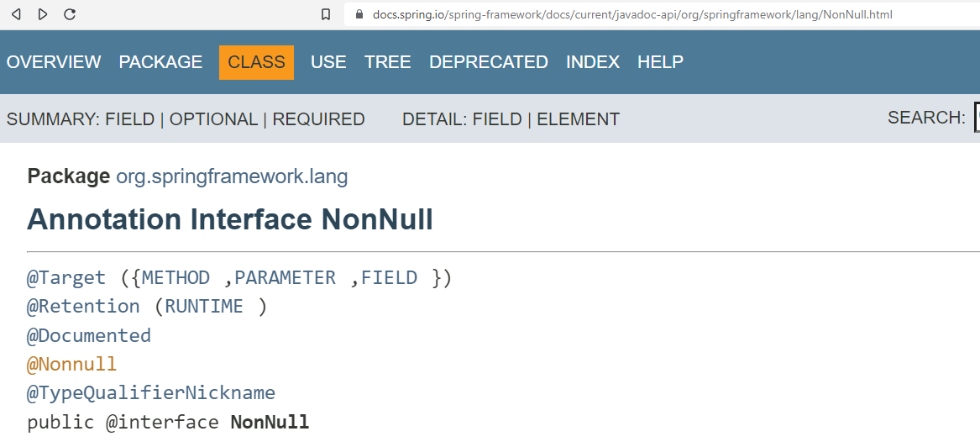Open the HELP page
980x447 pixels.
661,62
